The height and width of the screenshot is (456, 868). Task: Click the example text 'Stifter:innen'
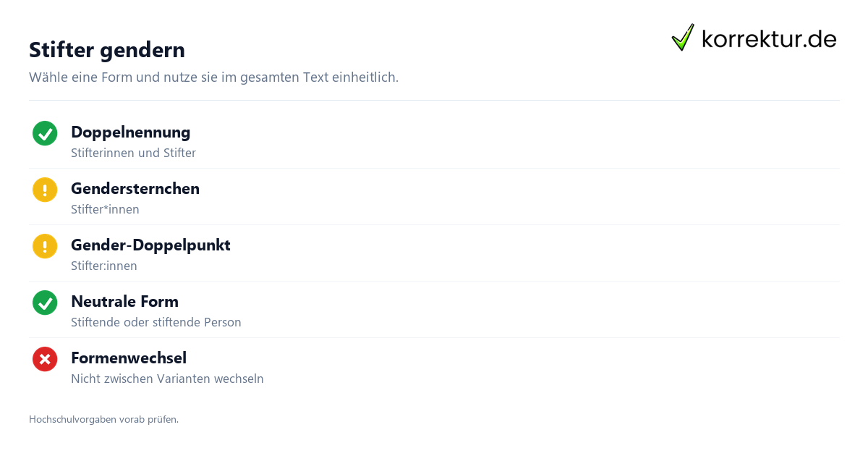coord(104,266)
